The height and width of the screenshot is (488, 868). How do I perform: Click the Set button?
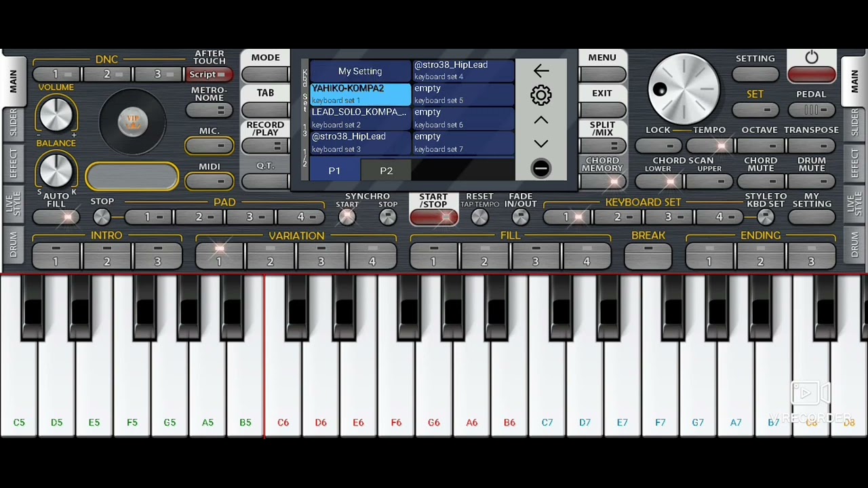755,110
